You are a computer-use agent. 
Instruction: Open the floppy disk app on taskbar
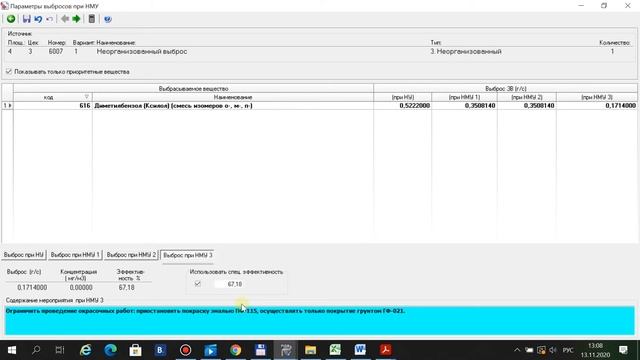(260, 350)
